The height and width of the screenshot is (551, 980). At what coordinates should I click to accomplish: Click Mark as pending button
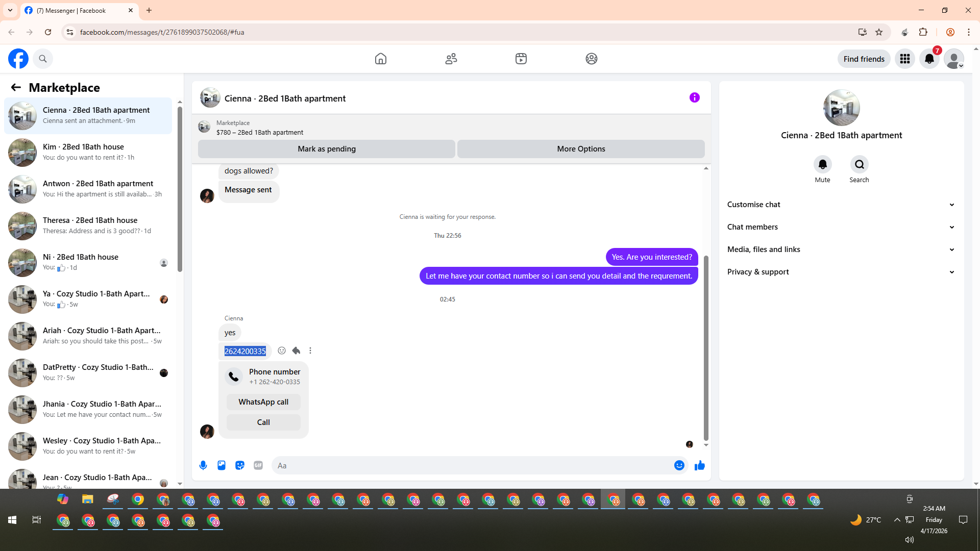pyautogui.click(x=327, y=149)
